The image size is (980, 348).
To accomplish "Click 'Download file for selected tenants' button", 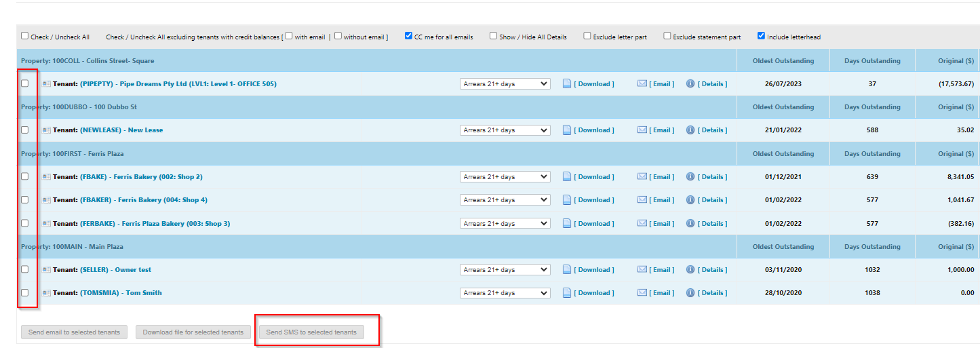I will pyautogui.click(x=193, y=332).
